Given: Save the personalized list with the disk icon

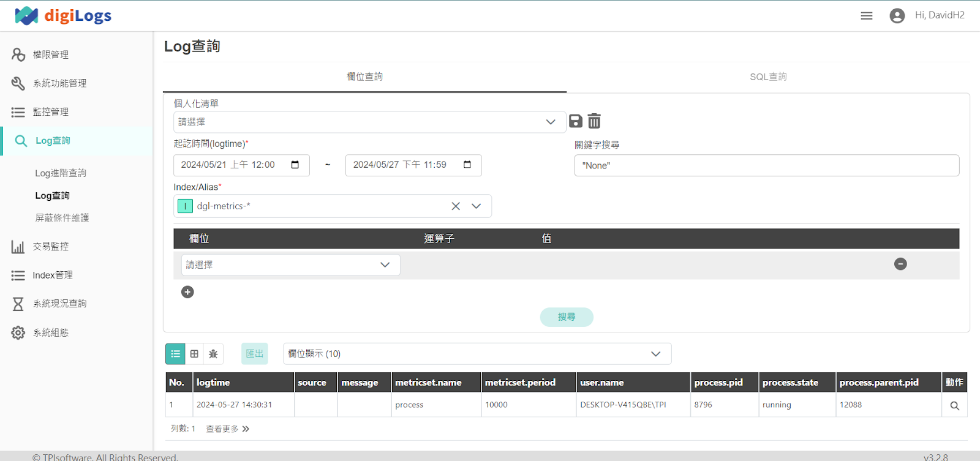Looking at the screenshot, I should pos(576,121).
